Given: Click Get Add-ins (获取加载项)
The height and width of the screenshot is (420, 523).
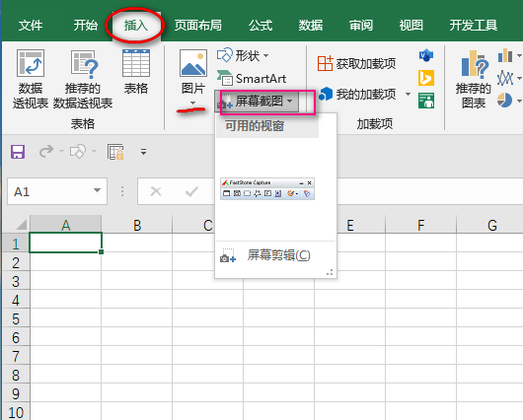Looking at the screenshot, I should tap(356, 63).
